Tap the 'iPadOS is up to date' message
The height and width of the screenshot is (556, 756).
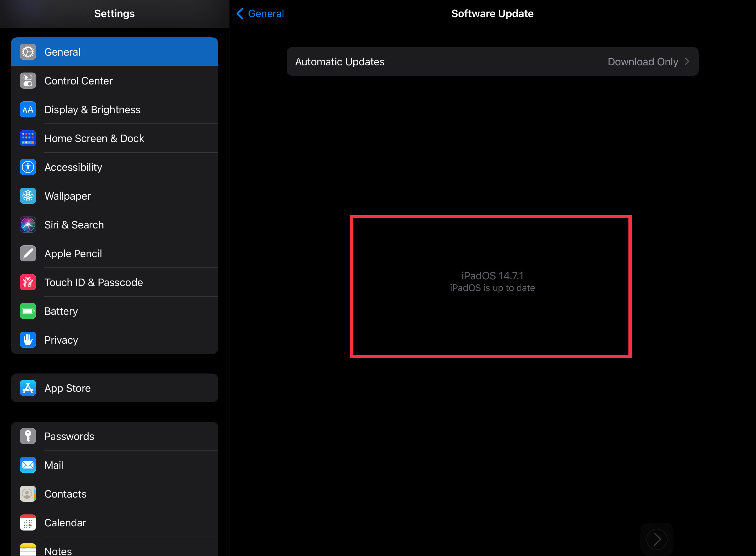(x=492, y=288)
